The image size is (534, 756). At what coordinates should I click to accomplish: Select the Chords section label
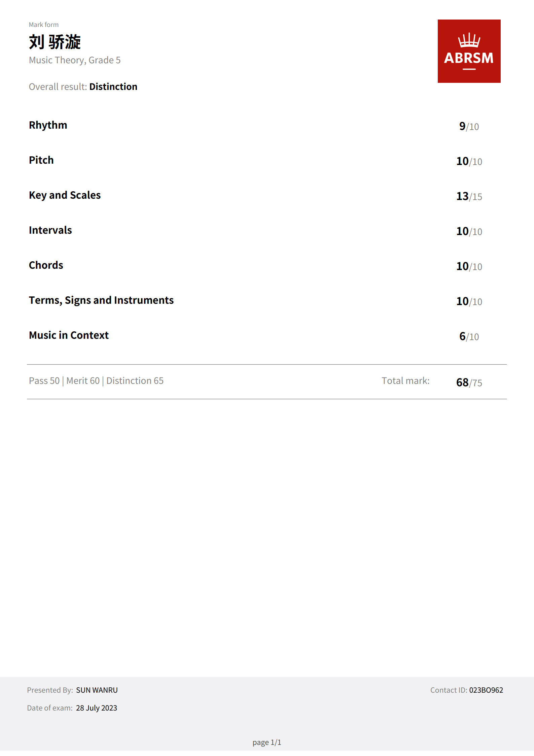[46, 265]
